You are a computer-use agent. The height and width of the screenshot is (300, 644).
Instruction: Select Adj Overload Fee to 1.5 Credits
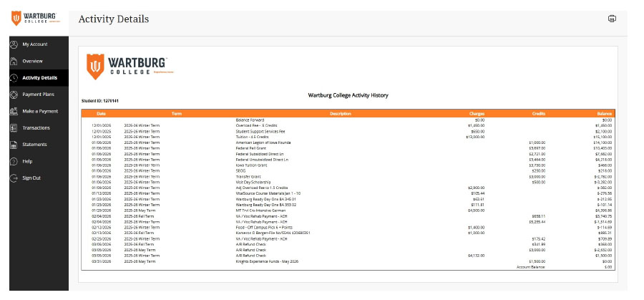point(262,188)
